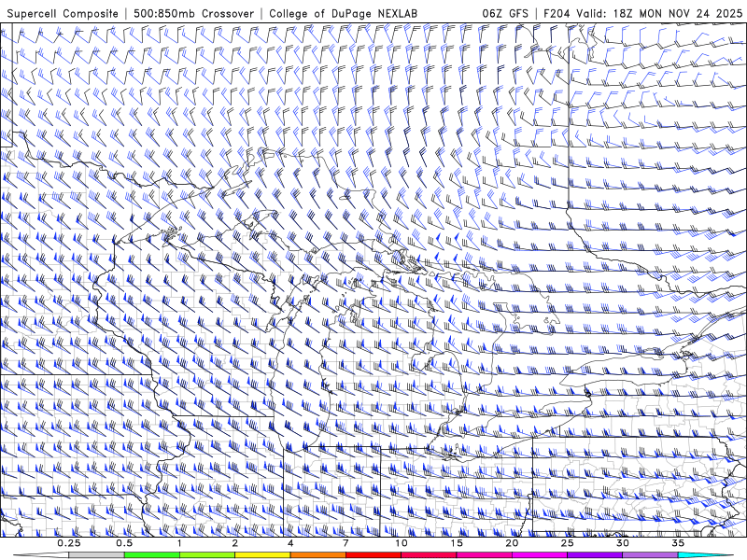This screenshot has width=747, height=560.
Task: Select the crimson swatch between 10 and 15
Action: (429, 555)
